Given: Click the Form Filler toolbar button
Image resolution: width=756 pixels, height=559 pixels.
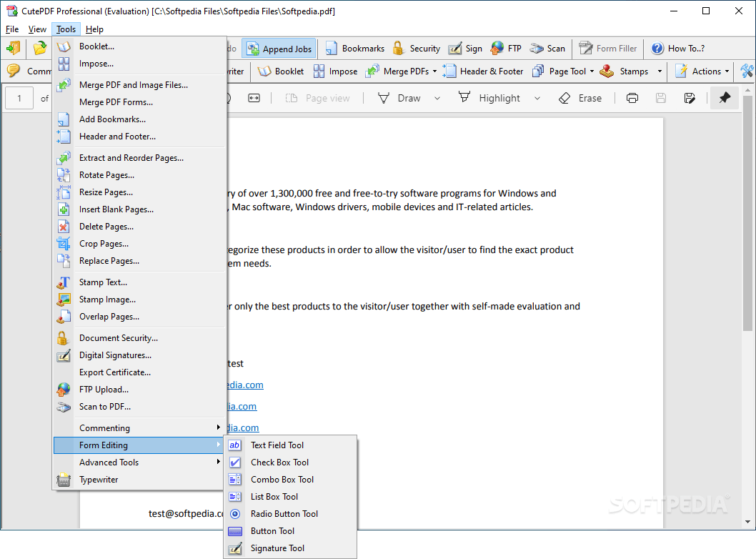Looking at the screenshot, I should coord(608,48).
